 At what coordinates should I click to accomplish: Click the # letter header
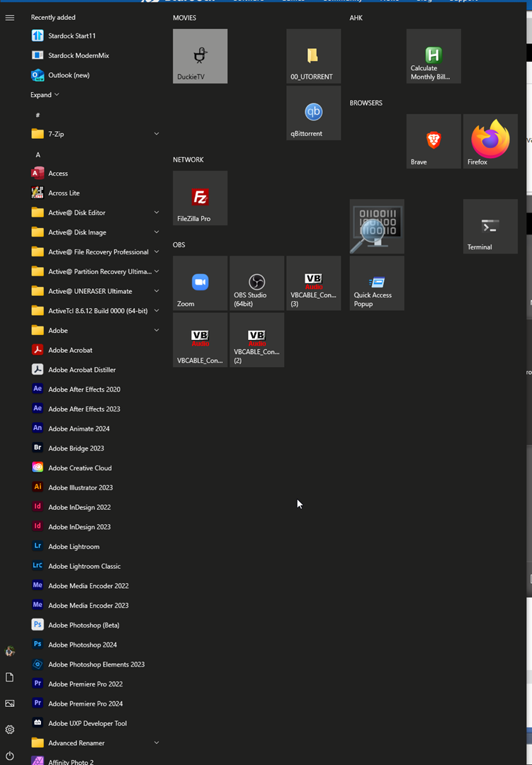coord(38,115)
